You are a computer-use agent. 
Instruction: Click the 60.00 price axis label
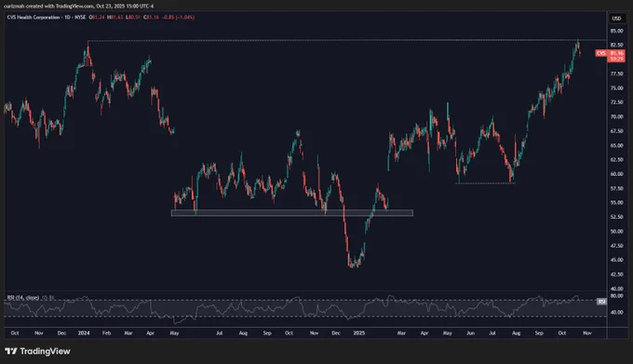pos(616,174)
